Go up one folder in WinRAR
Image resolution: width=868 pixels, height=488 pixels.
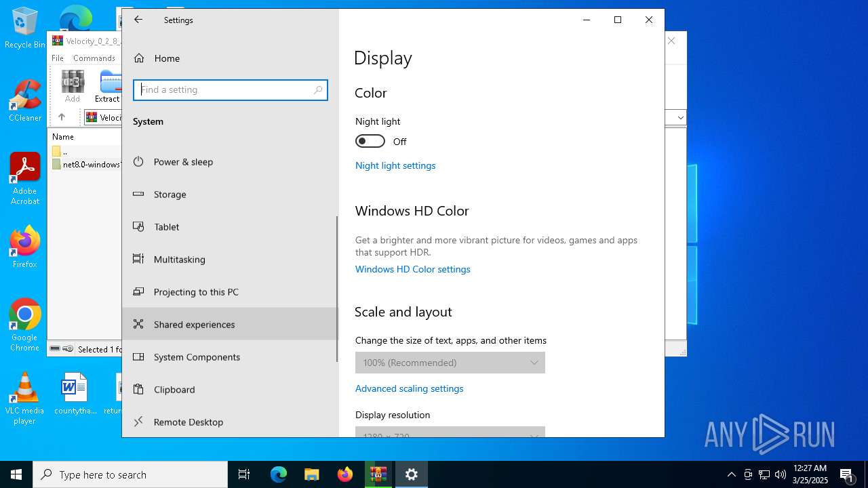click(62, 117)
